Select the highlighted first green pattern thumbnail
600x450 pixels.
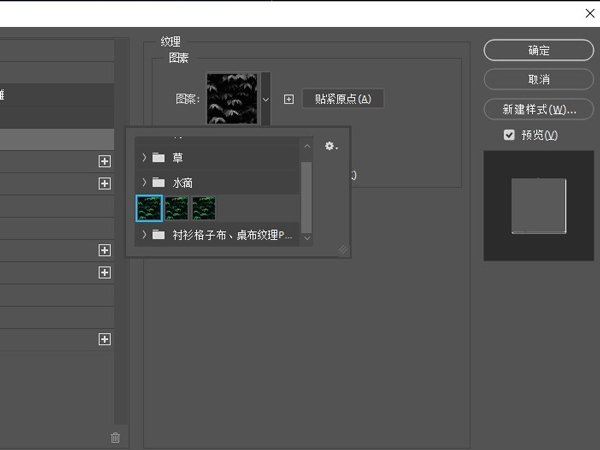(x=149, y=208)
